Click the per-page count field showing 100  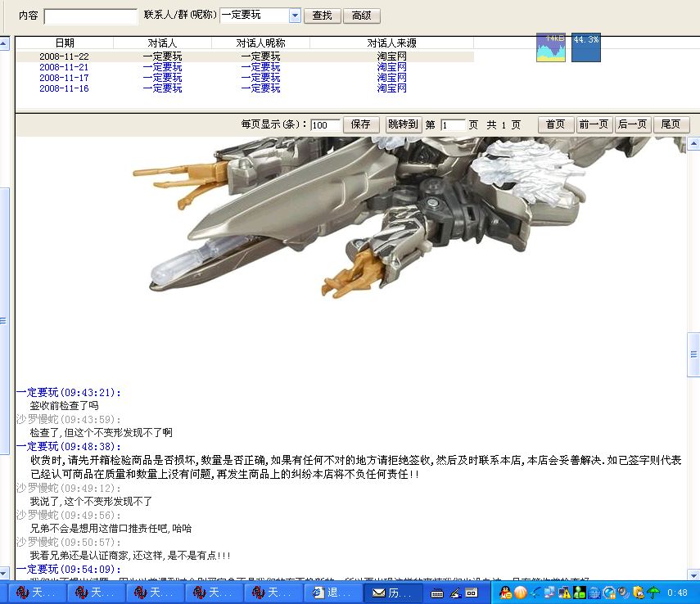pyautogui.click(x=325, y=125)
